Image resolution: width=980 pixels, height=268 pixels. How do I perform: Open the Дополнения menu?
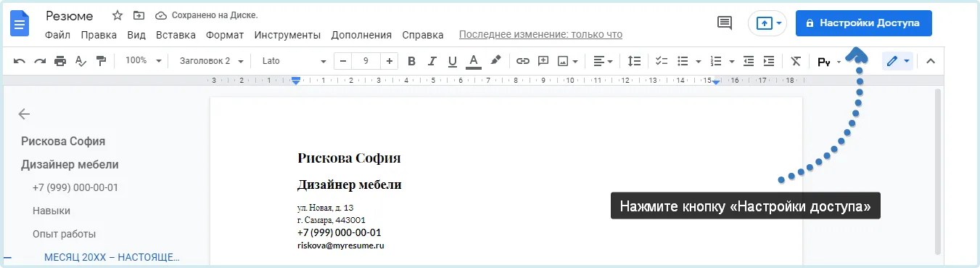pos(361,35)
